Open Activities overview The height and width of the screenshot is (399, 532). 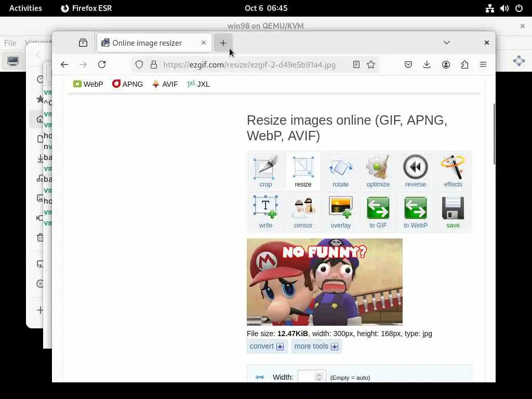click(25, 8)
